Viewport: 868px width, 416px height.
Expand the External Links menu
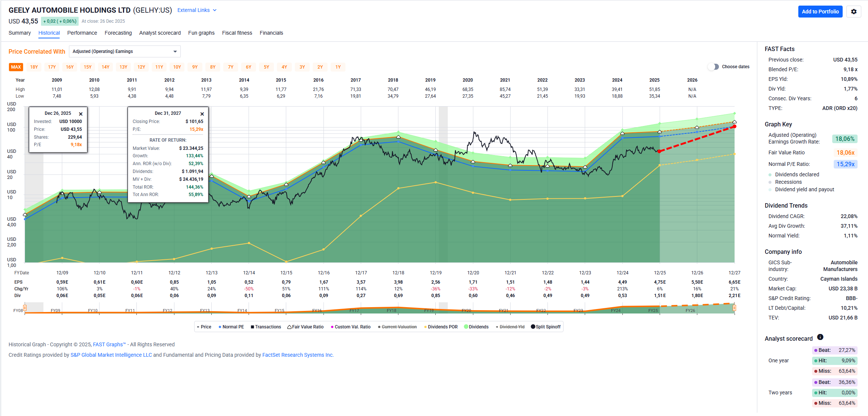(x=196, y=10)
